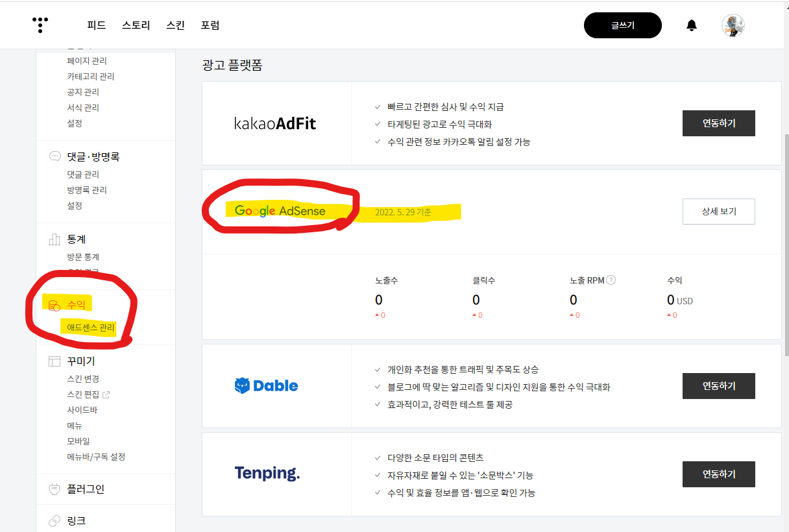The image size is (789, 532).
Task: Click 연동하기 for kakaoAdFit
Action: (719, 123)
